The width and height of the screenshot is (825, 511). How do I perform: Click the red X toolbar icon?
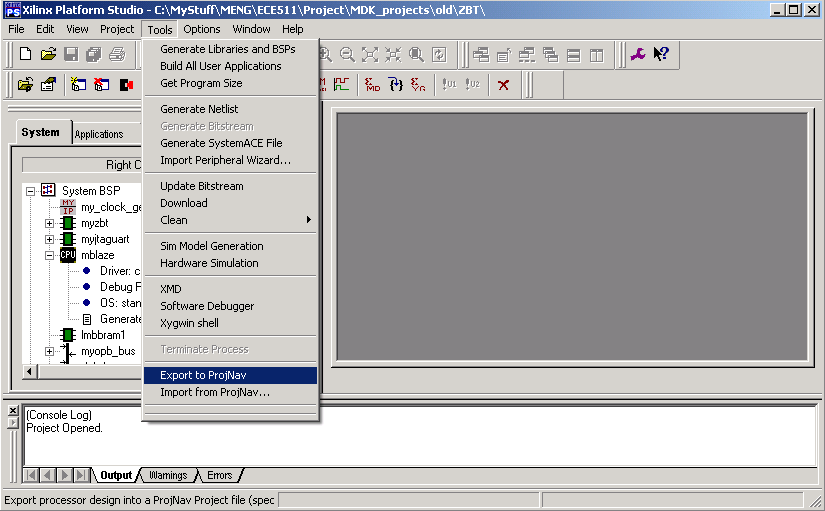coord(503,85)
